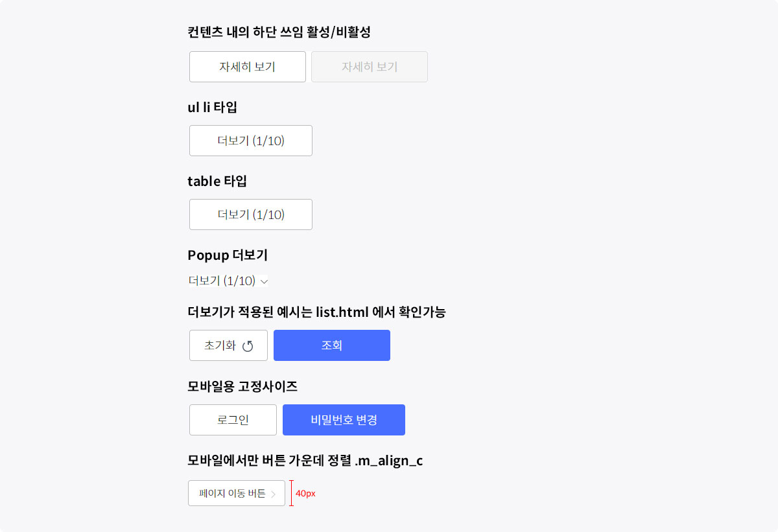Click the heading containing .m_align_c
This screenshot has height=532, width=778.
pyautogui.click(x=305, y=461)
